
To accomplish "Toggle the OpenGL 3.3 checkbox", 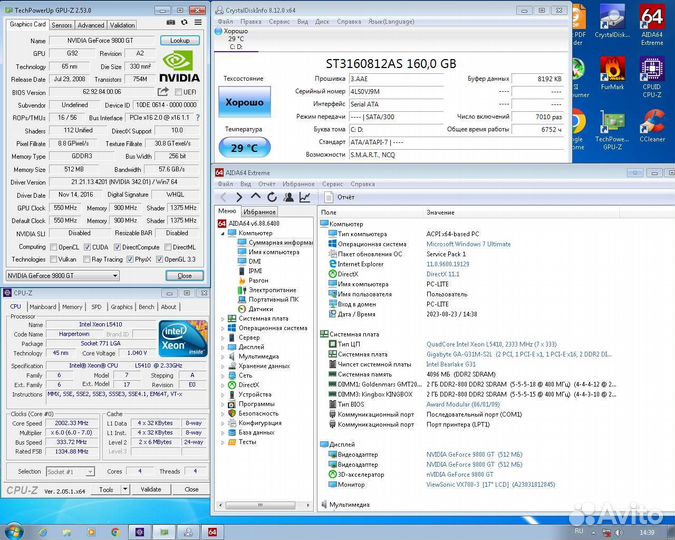I will [x=159, y=259].
